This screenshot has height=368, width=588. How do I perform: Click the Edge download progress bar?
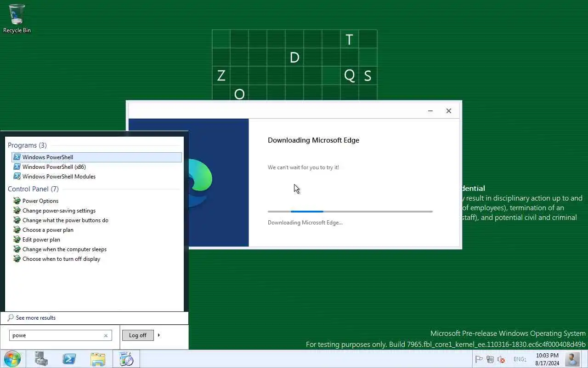pos(350,212)
